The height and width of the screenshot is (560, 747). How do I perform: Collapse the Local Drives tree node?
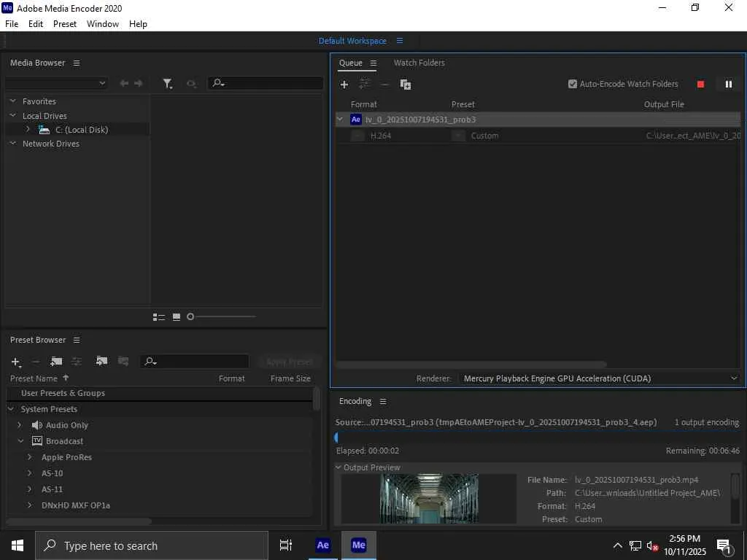[x=13, y=116]
